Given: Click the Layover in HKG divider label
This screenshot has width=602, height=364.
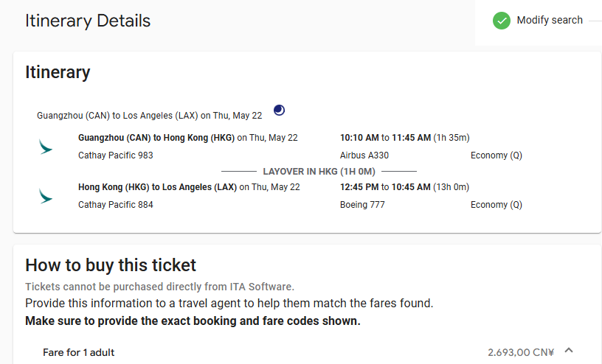Looking at the screenshot, I should (x=319, y=172).
